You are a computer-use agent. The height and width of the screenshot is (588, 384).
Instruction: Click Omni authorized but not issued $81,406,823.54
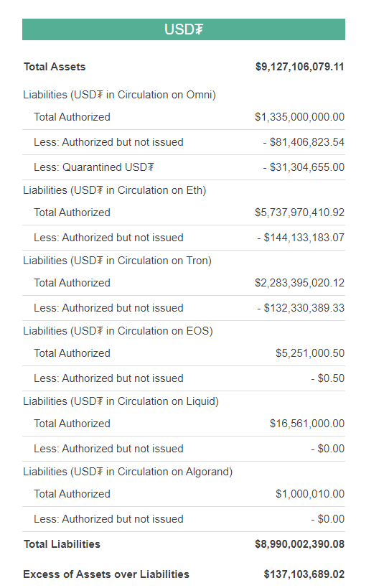[304, 142]
